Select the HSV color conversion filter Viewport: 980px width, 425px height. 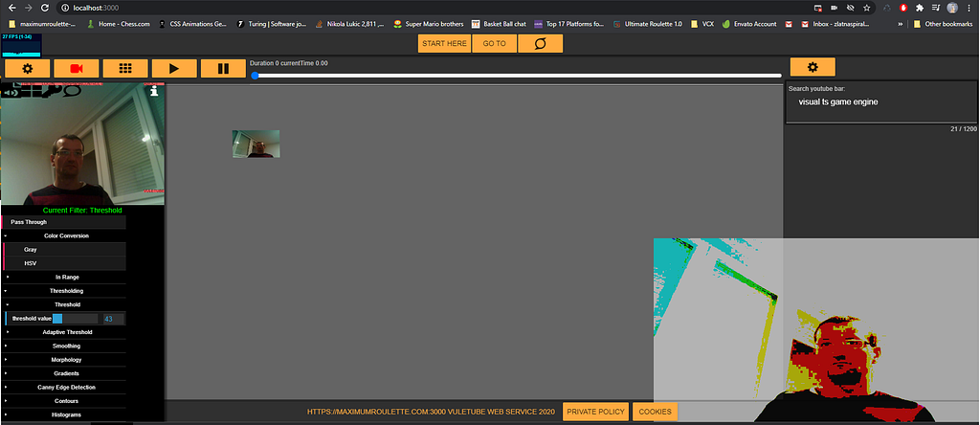(66, 263)
